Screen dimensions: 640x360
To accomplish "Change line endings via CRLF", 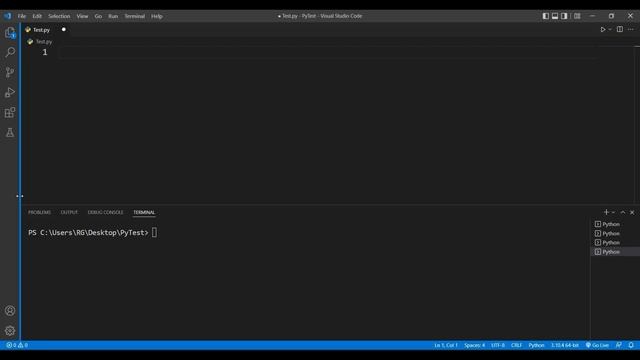I will coord(516,345).
